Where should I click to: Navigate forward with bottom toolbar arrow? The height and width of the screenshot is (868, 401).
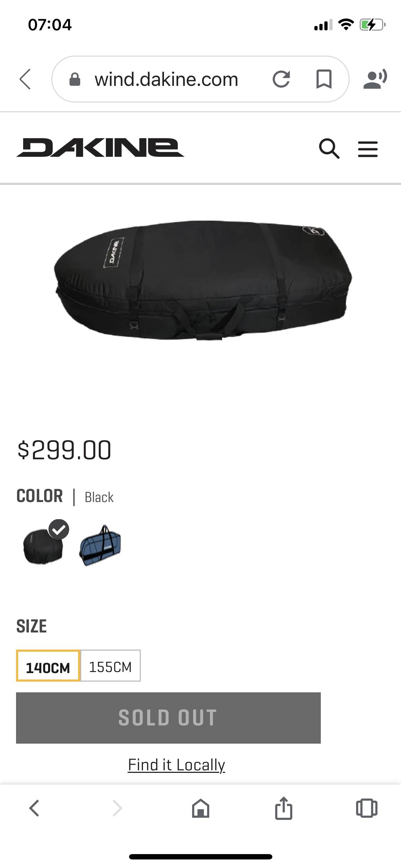[117, 808]
